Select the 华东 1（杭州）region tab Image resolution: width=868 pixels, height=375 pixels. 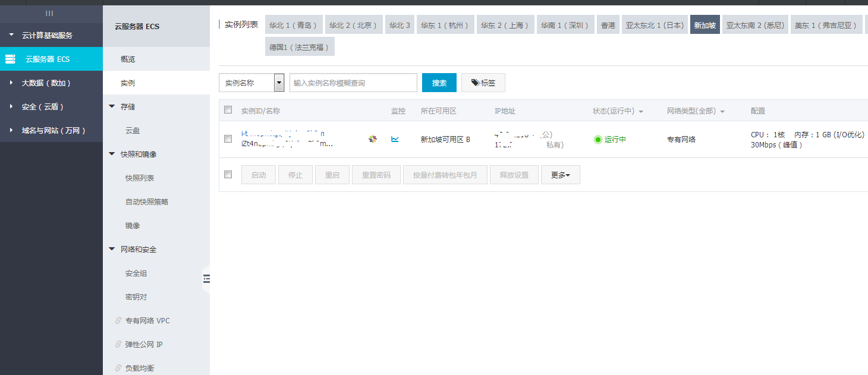(445, 26)
